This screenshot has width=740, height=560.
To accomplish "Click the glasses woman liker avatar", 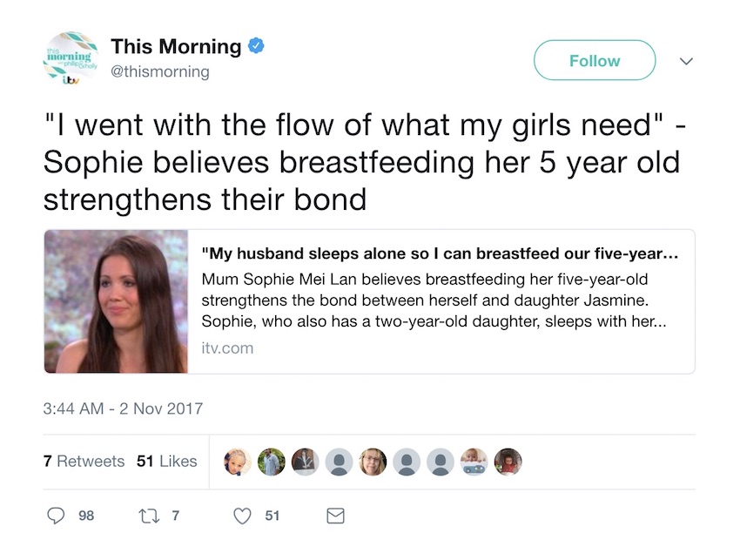I will coord(373,462).
